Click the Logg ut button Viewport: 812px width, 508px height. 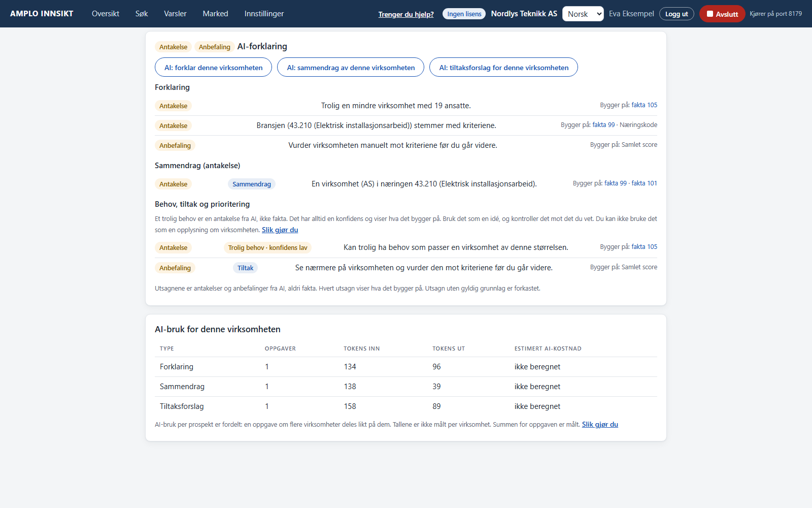(x=676, y=14)
